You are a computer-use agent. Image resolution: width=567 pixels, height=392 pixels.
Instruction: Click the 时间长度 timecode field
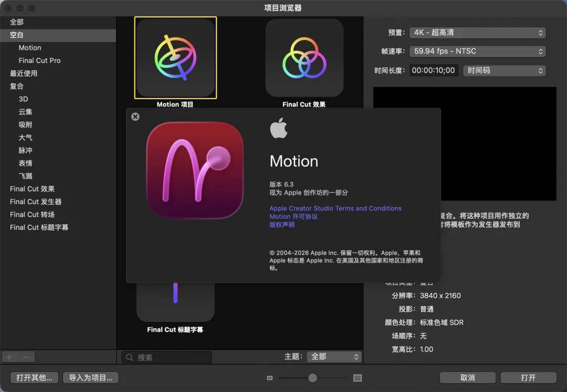(434, 70)
